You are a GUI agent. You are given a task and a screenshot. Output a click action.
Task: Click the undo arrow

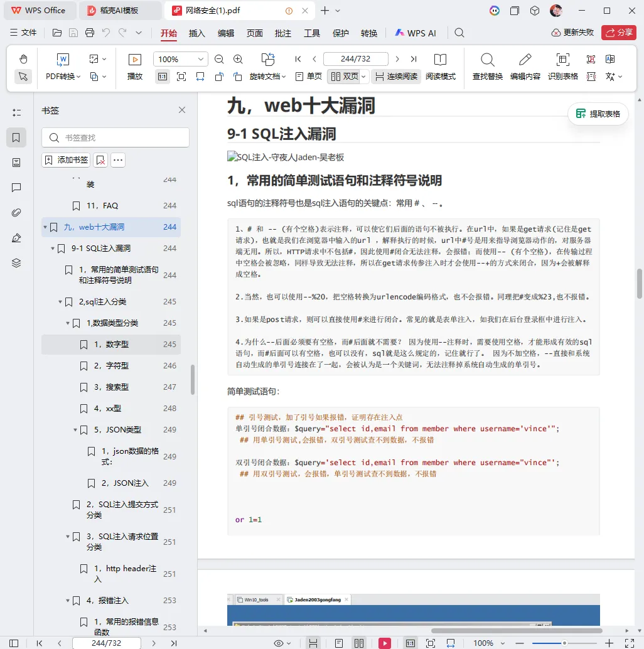[106, 33]
